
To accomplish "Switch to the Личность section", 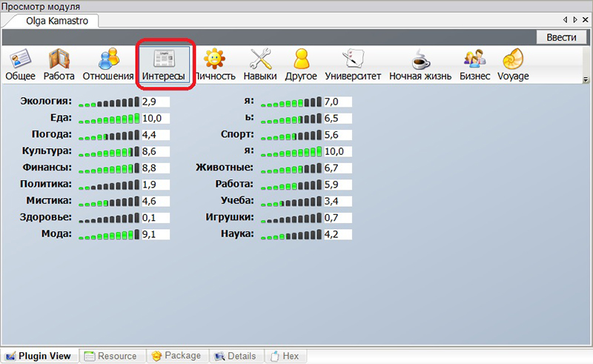I will pyautogui.click(x=215, y=64).
